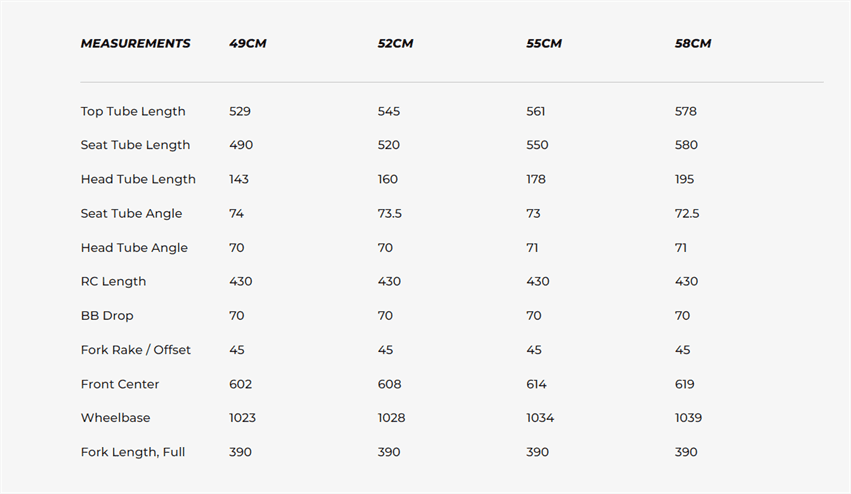
Task: Click the MEASUREMENTS column header
Action: tap(135, 44)
